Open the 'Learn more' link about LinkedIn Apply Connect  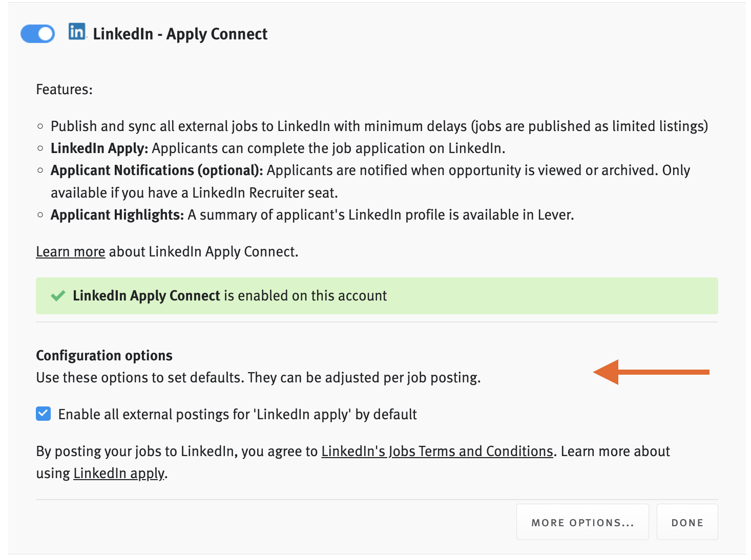(70, 251)
